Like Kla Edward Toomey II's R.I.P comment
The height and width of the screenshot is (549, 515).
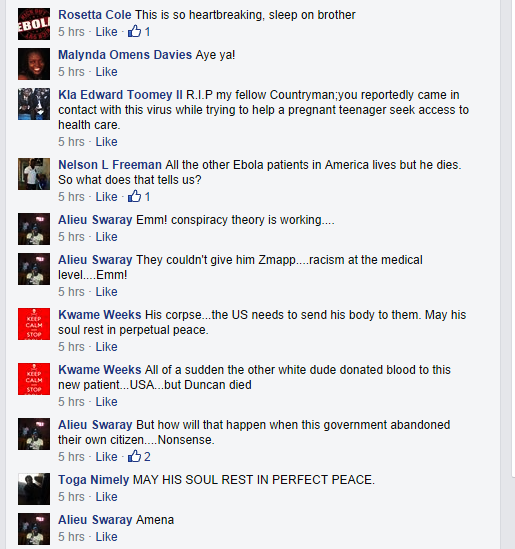106,142
